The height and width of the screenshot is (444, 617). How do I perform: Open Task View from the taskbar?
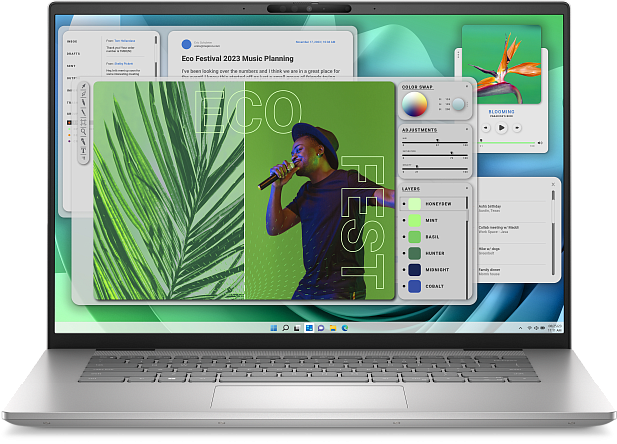click(297, 328)
